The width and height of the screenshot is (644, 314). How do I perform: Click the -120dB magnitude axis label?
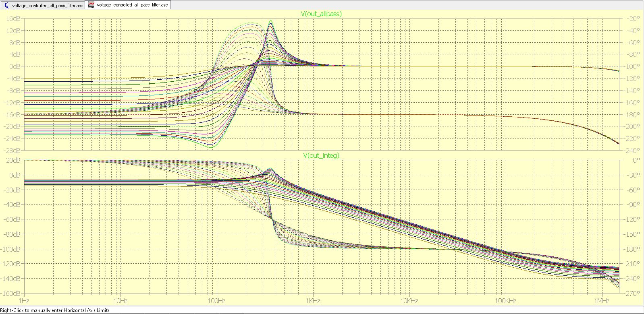11,264
